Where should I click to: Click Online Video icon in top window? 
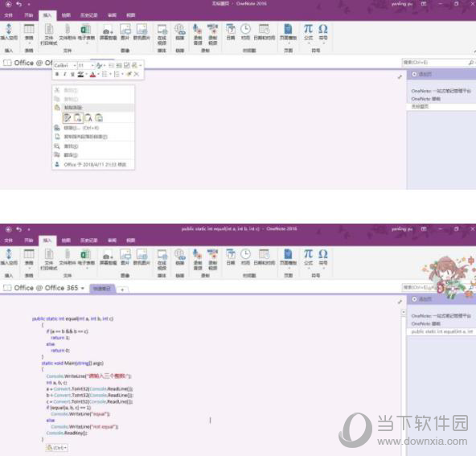pos(162,30)
